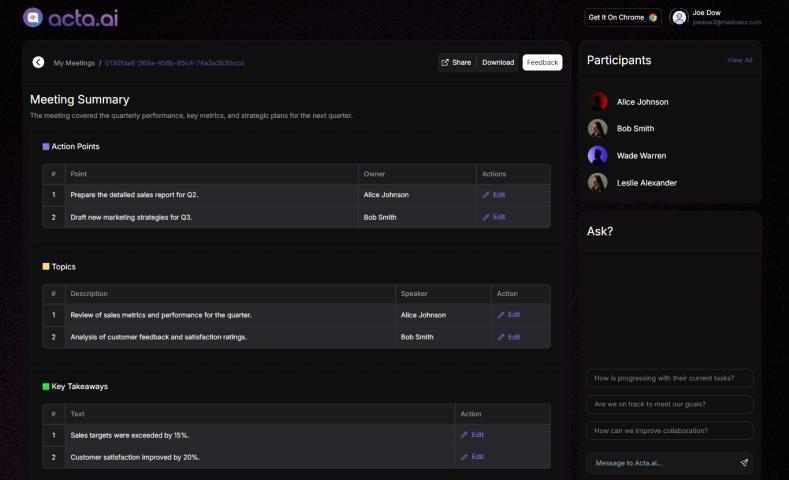Click Joe Dow's profile avatar icon
The image size is (789, 480).
[x=679, y=17]
